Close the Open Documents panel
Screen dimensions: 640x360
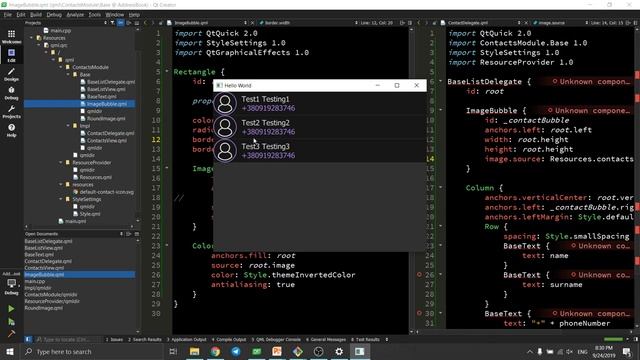[136, 234]
